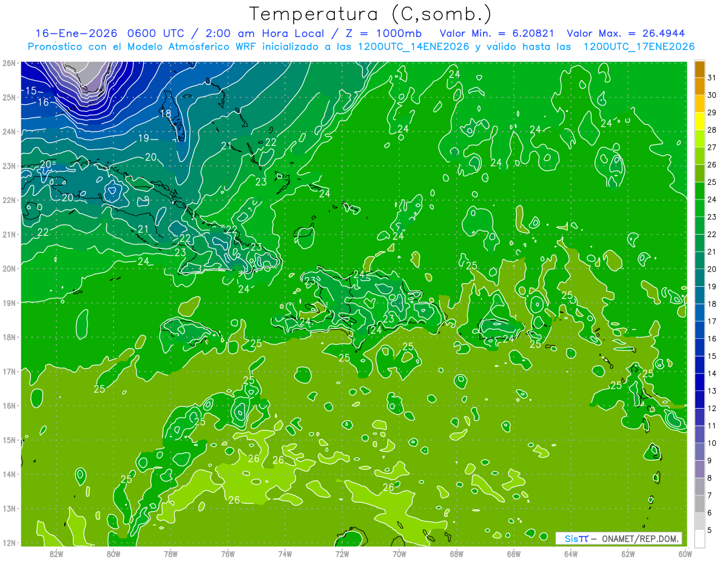728x562 pixels.
Task: Click the '60W' longitude axis label
Action: point(686,554)
